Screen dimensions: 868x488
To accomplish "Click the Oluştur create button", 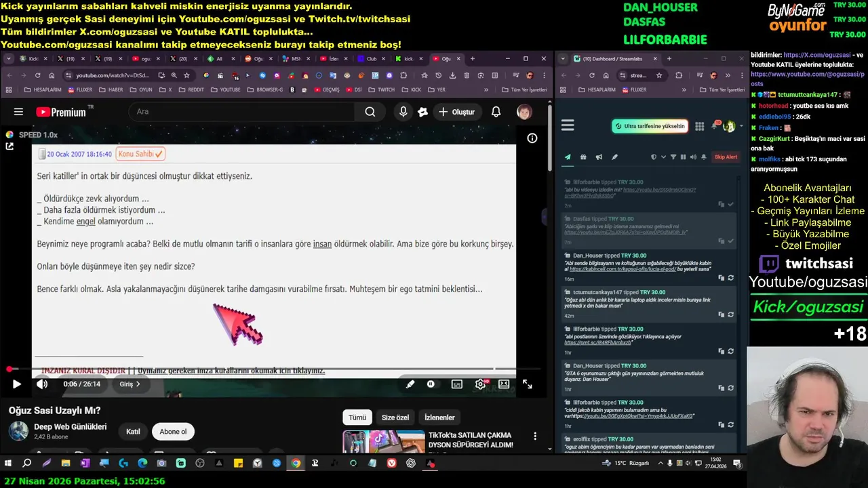I will point(456,112).
